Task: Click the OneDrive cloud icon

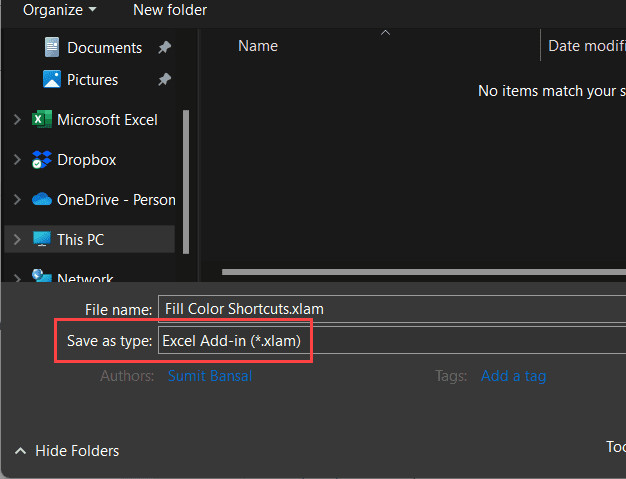Action: 41,200
